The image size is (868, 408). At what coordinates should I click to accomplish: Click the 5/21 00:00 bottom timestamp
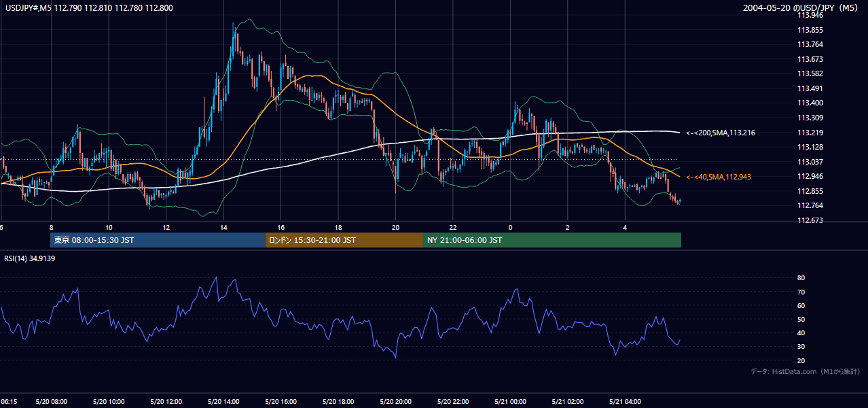(510, 402)
